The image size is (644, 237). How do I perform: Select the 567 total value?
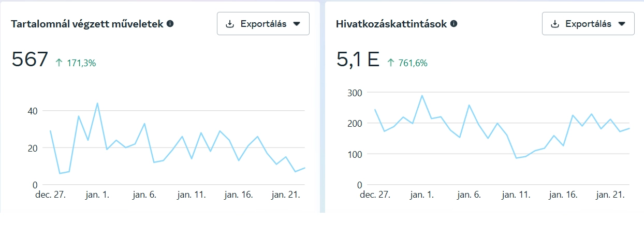(30, 60)
